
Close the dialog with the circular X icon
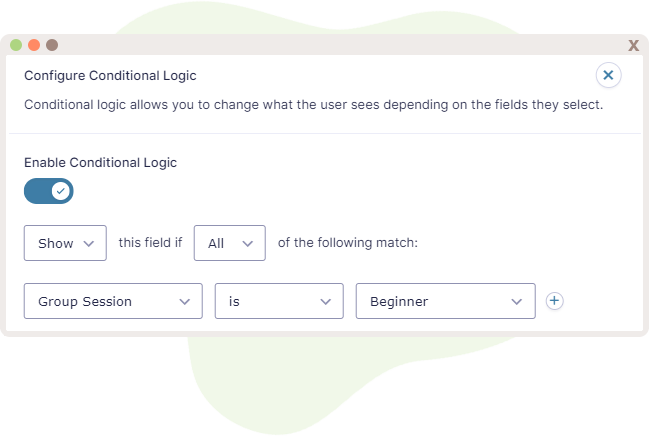[608, 75]
